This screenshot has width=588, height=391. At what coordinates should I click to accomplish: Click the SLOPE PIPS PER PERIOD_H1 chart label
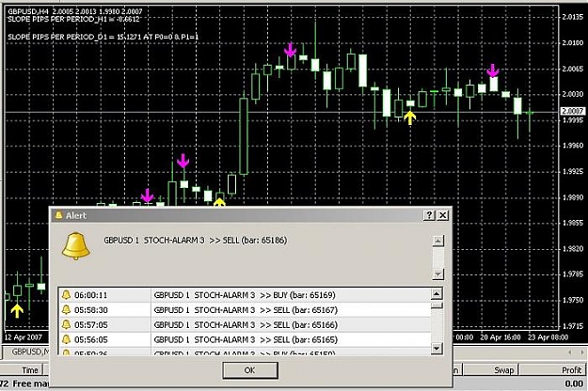point(73,19)
